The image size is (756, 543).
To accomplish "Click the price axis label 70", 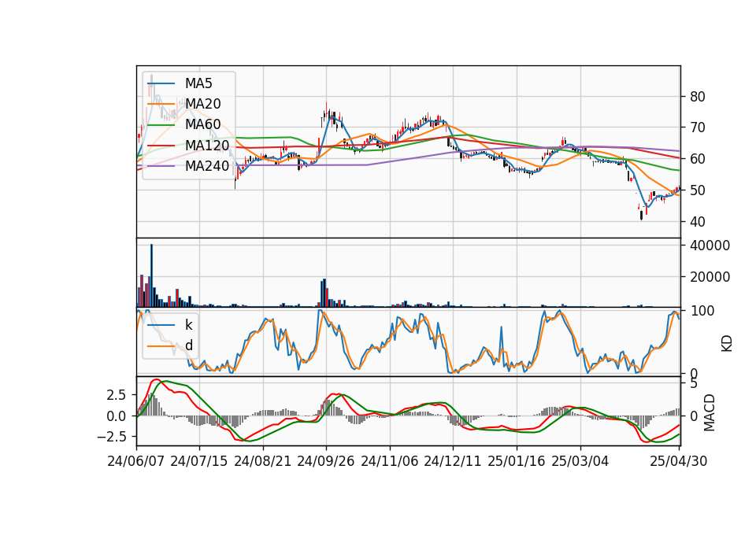I will 698,127.
